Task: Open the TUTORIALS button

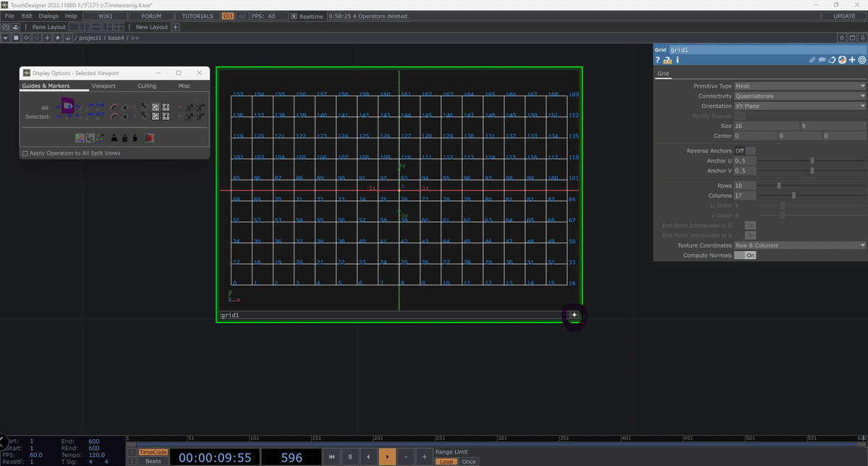Action: click(x=197, y=16)
